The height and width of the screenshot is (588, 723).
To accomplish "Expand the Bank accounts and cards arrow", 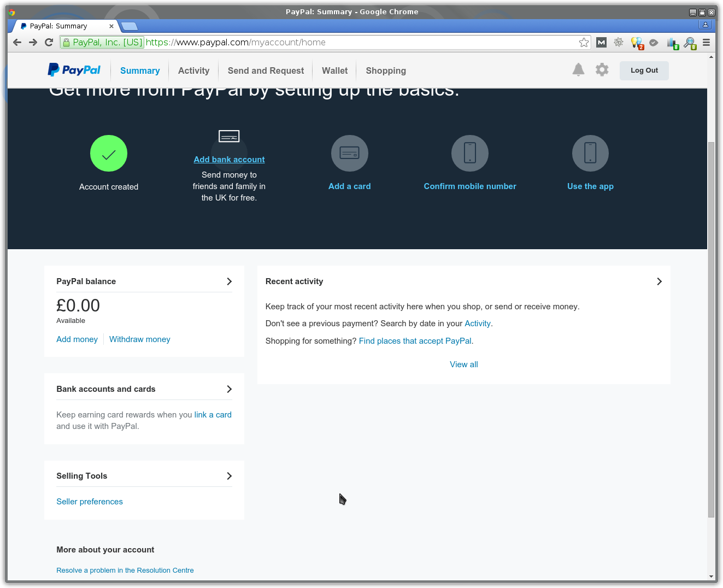I will click(x=229, y=389).
